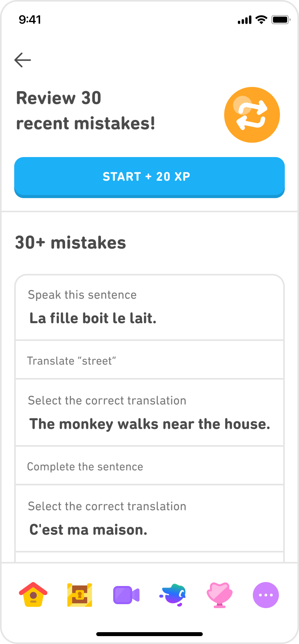Switch to the Home birdhouse tab

coord(33,595)
